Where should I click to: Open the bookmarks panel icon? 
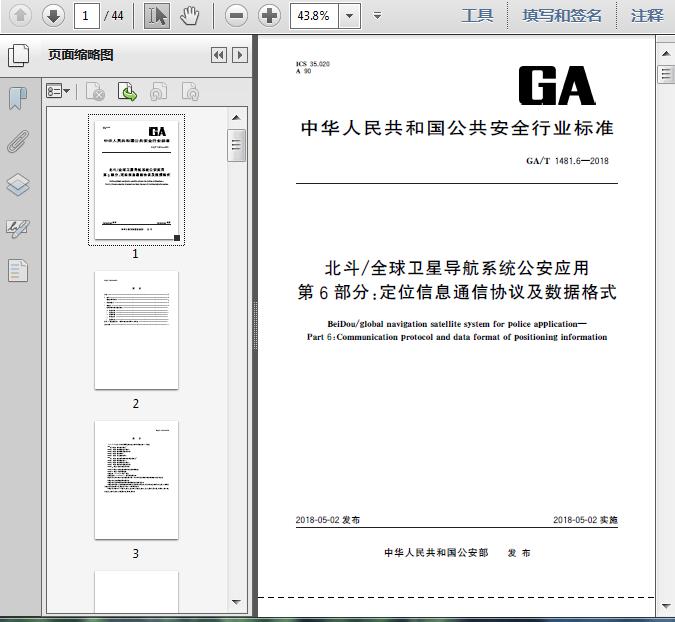(18, 99)
